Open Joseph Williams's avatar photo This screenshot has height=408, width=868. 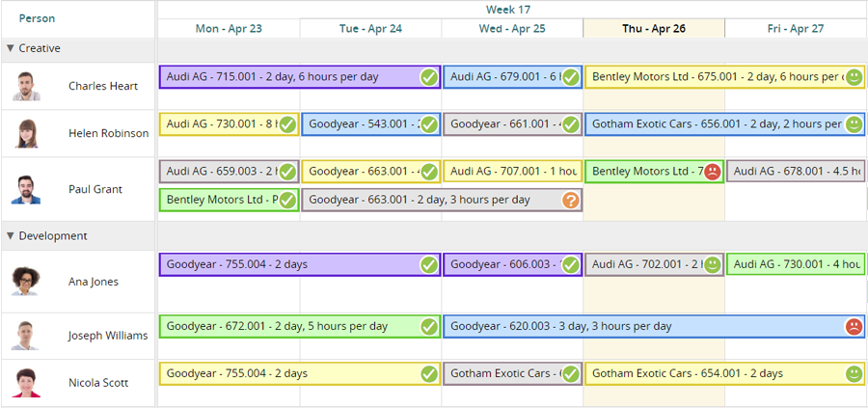coord(26,336)
